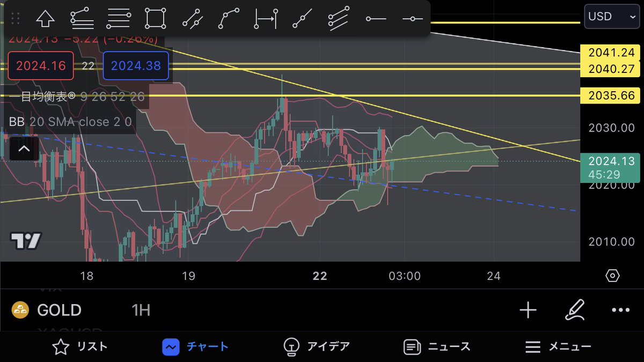The image size is (644, 362).
Task: Select the Fib retracement tool
Action: pyautogui.click(x=82, y=19)
